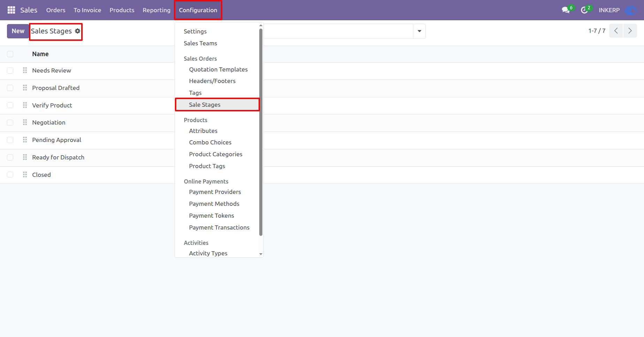
Task: Grab the drag handle for Closed
Action: pyautogui.click(x=25, y=175)
